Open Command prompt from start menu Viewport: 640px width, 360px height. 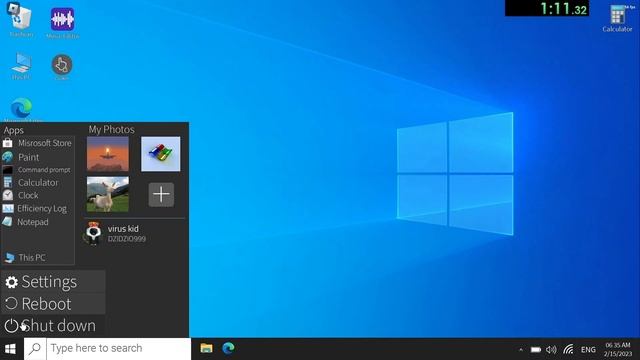[x=38, y=170]
